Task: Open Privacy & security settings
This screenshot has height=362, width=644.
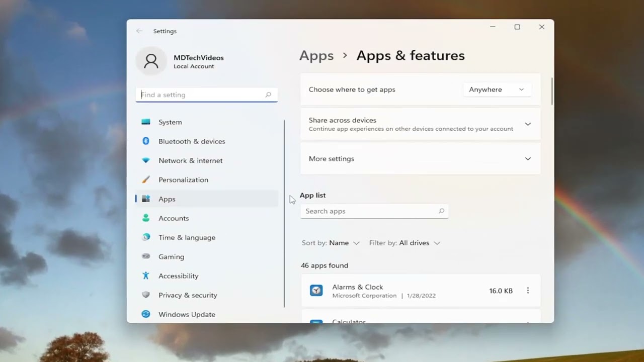Action: pos(206,295)
